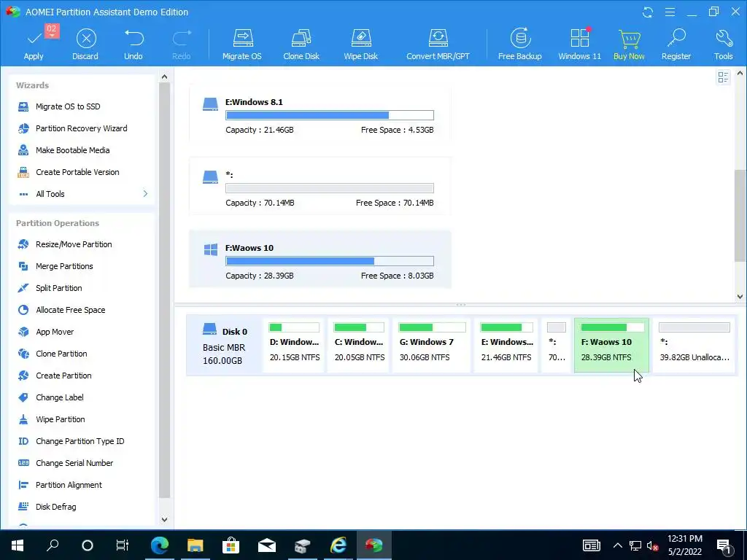Open Windows Start menu
747x560 pixels.
(18, 545)
